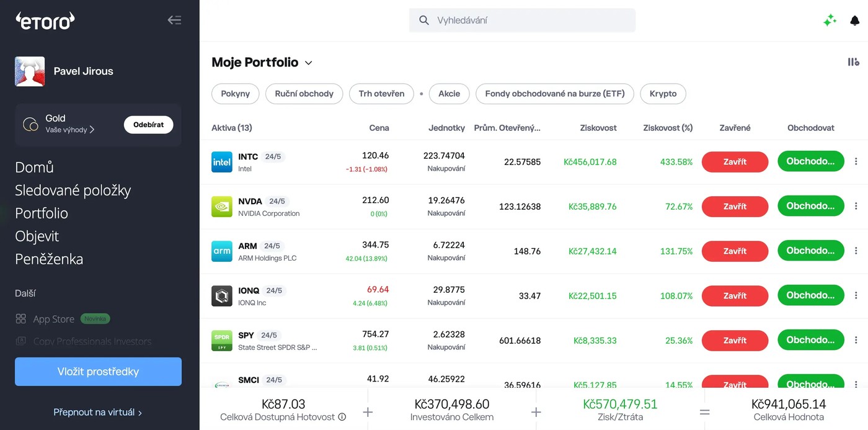868x430 pixels.
Task: Collapse the sidebar with the arrow icon
Action: tap(174, 20)
